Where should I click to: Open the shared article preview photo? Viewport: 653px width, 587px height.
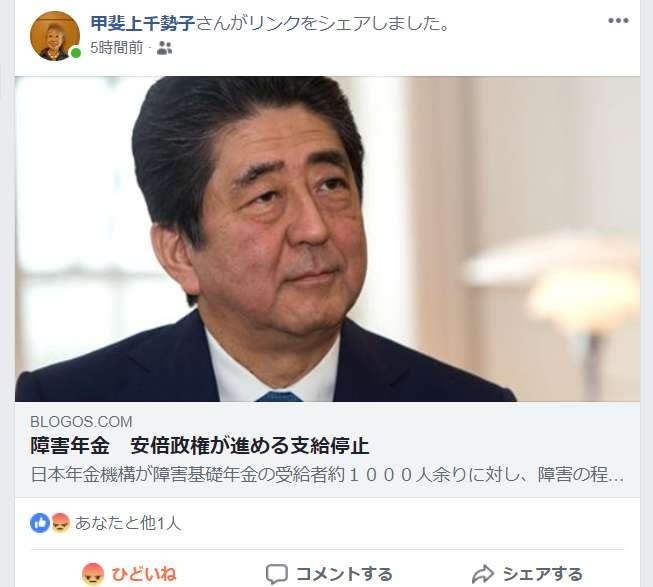[x=327, y=239]
